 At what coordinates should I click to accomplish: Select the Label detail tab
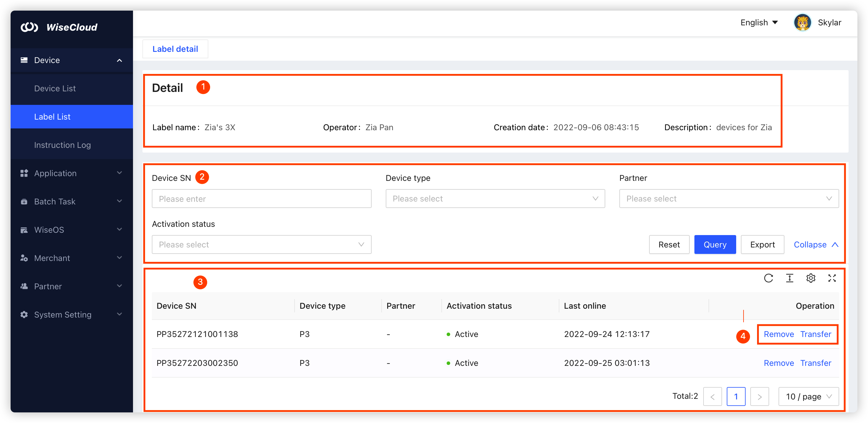pos(175,49)
